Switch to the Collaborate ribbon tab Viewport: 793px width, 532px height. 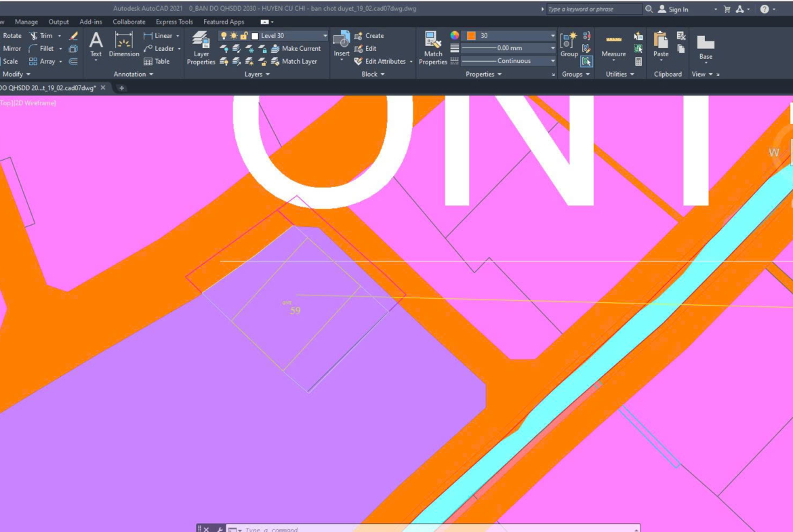(129, 22)
